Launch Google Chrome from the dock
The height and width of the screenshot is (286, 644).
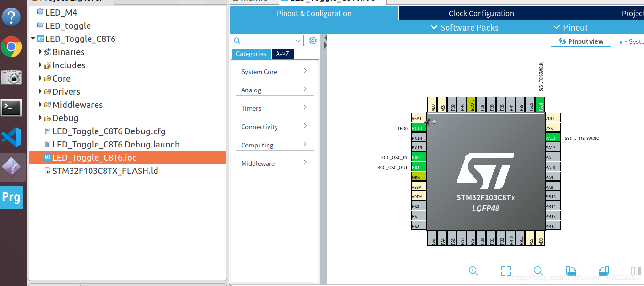tap(11, 47)
